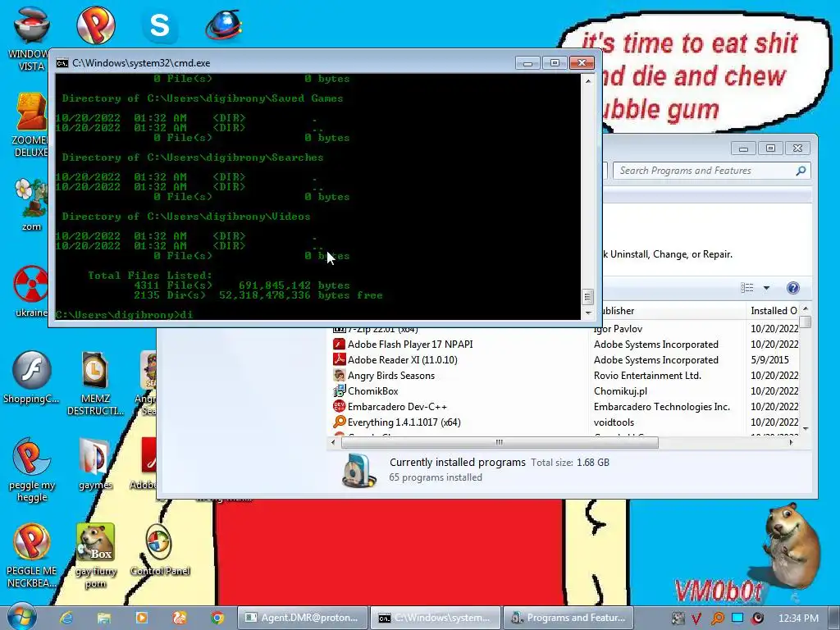
Task: Open help in Programs and Features
Action: point(793,288)
